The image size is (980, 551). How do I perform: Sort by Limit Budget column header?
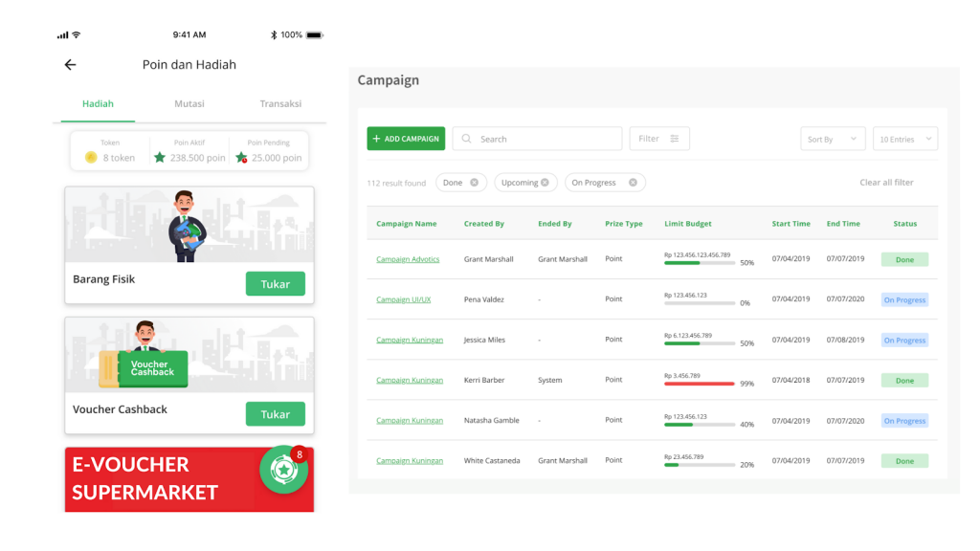[688, 224]
